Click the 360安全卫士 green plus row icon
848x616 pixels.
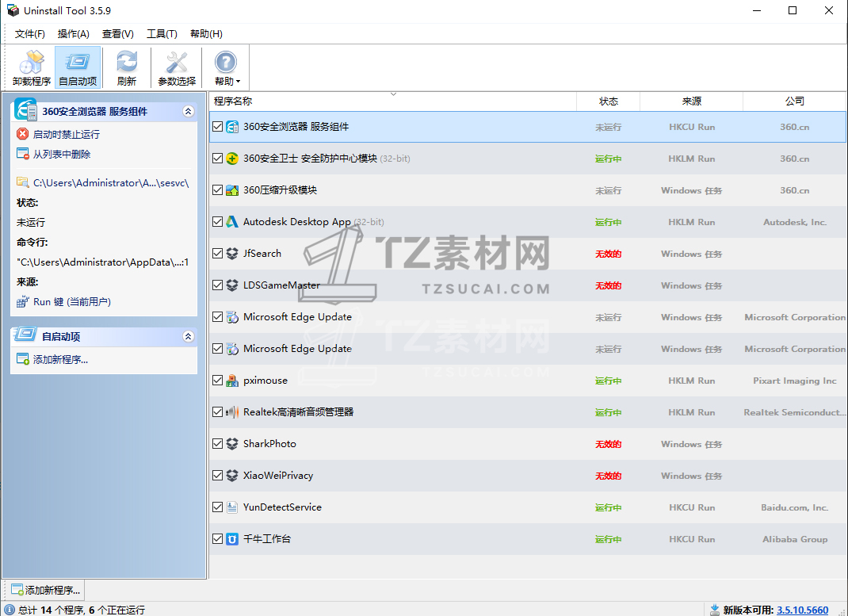click(x=232, y=159)
